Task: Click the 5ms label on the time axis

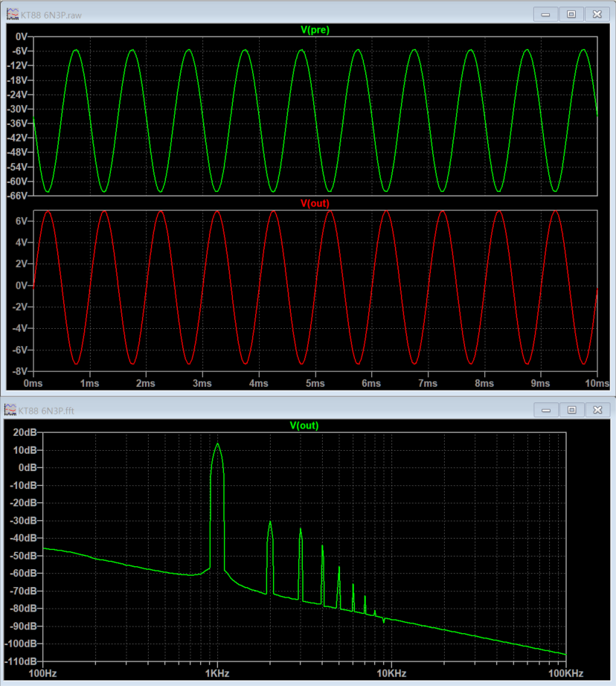Action: coord(315,383)
